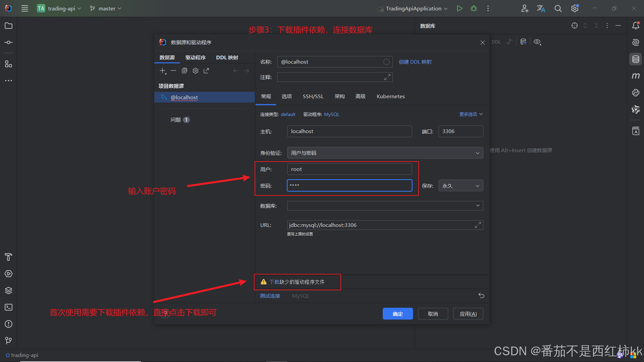This screenshot has height=362, width=644.
Task: Click the add data source plus icon
Action: [x=163, y=71]
